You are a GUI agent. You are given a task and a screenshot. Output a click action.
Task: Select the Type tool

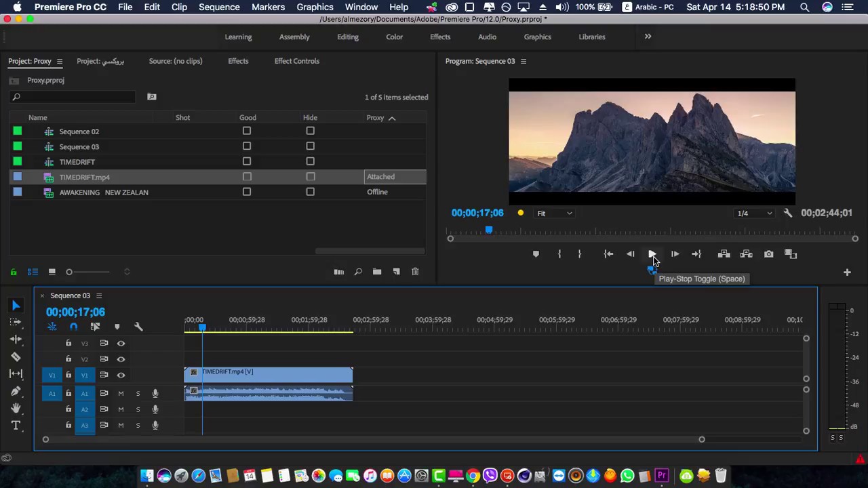point(16,426)
